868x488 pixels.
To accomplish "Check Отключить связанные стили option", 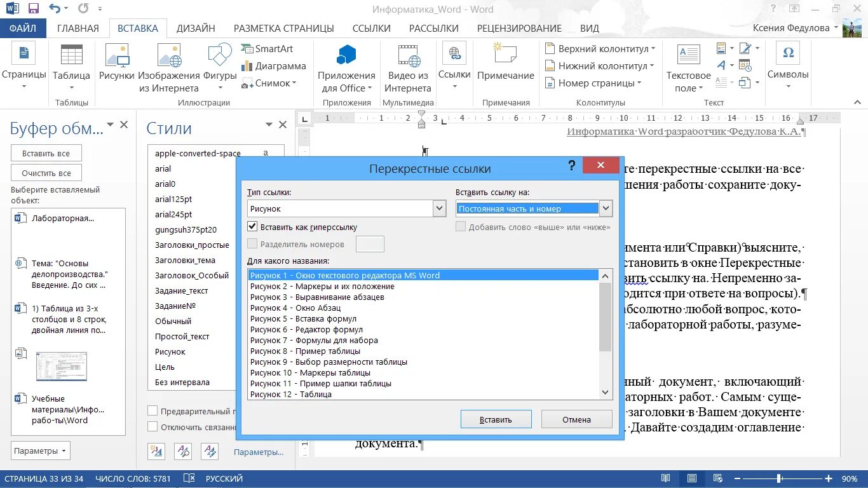I will pyautogui.click(x=153, y=427).
